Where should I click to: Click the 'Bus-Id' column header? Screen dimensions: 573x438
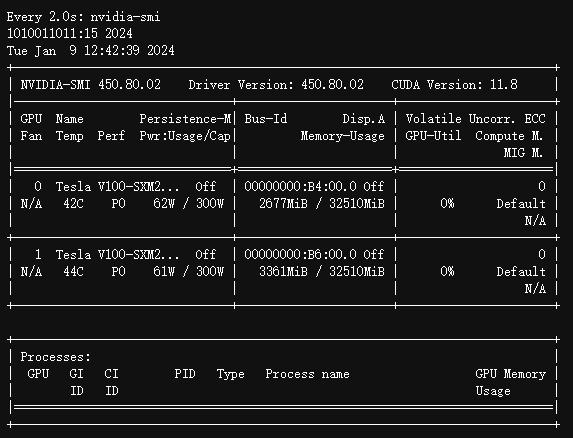click(x=266, y=119)
